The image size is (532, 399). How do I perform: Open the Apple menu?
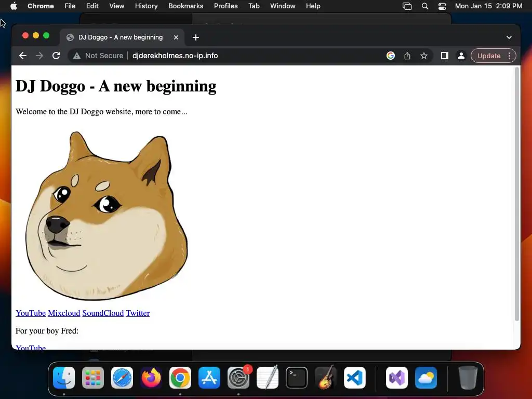pyautogui.click(x=14, y=6)
